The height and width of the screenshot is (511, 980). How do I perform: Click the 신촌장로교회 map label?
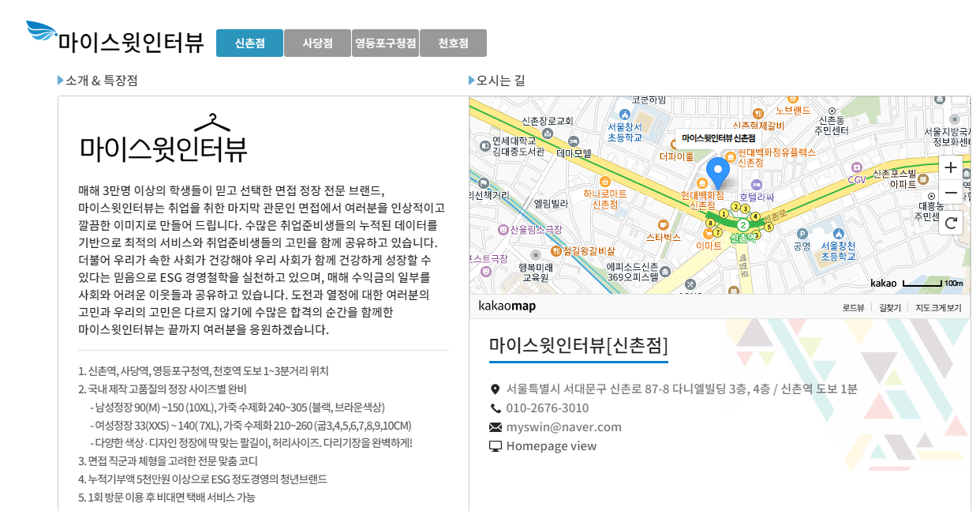[x=547, y=121]
